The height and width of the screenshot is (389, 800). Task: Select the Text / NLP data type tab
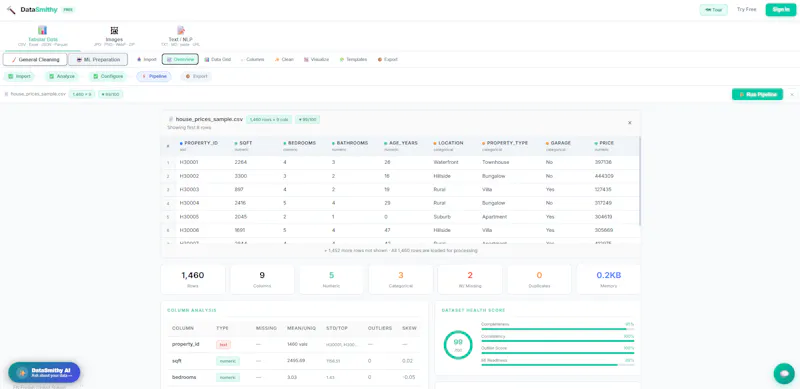(181, 36)
